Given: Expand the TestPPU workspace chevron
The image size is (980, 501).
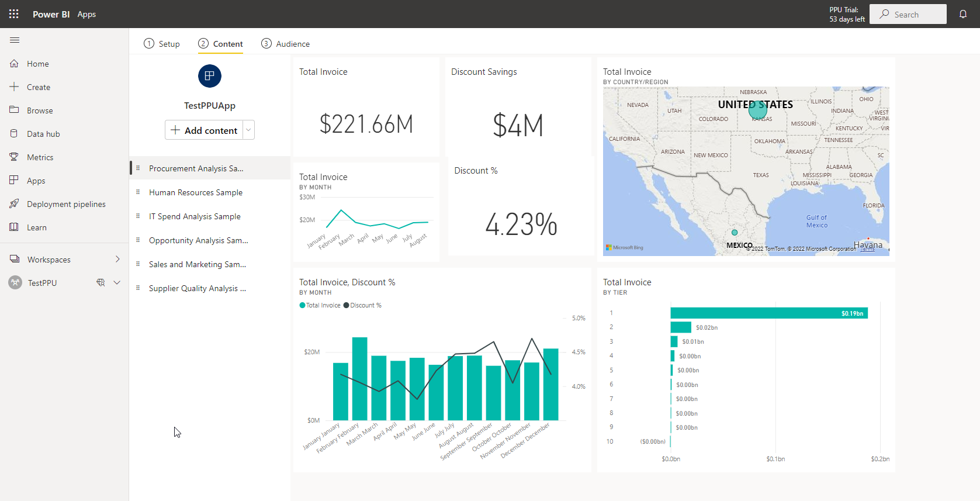Looking at the screenshot, I should coord(117,282).
